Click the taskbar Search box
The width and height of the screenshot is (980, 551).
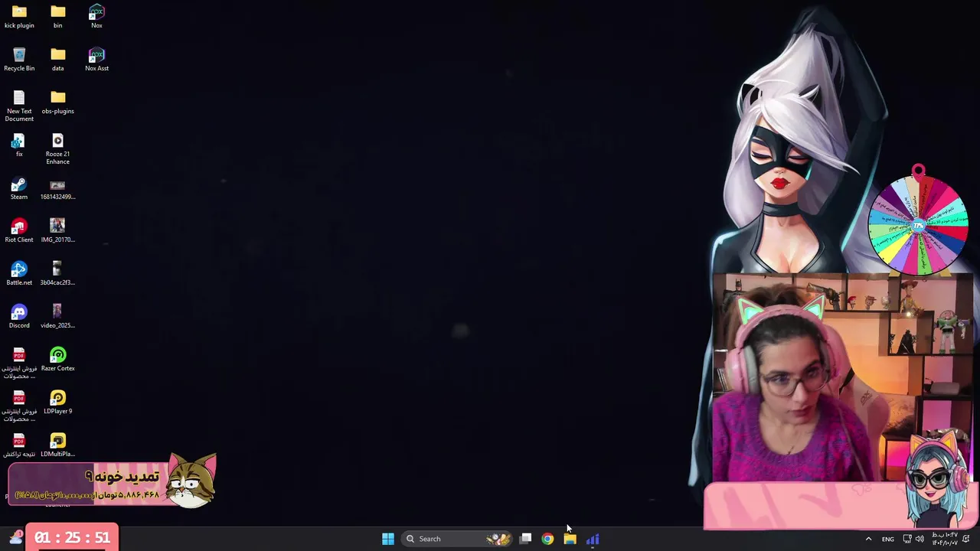click(x=457, y=539)
